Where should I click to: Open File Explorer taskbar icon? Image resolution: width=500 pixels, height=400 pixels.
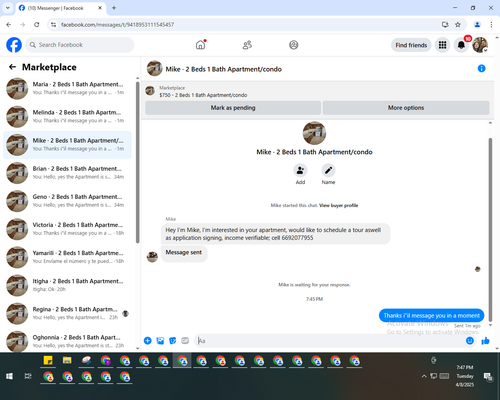(x=67, y=360)
